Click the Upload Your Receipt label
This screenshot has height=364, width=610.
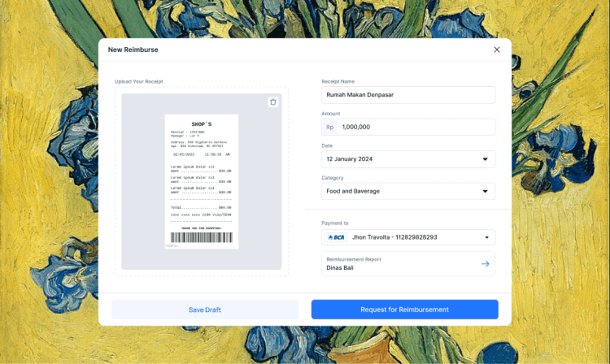coord(138,81)
